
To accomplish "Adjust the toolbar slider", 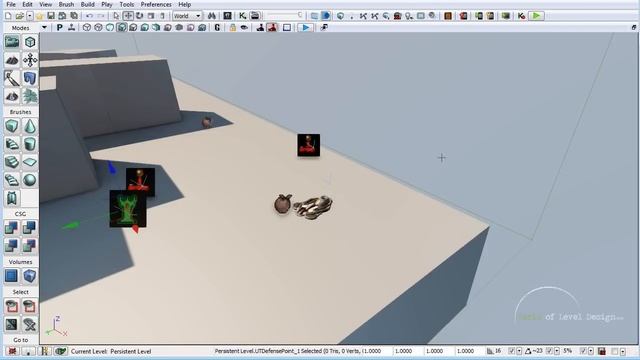I will coord(285,16).
